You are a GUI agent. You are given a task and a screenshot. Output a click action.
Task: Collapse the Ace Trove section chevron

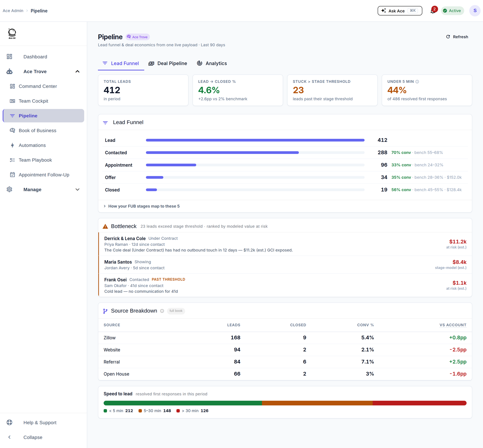click(x=77, y=71)
